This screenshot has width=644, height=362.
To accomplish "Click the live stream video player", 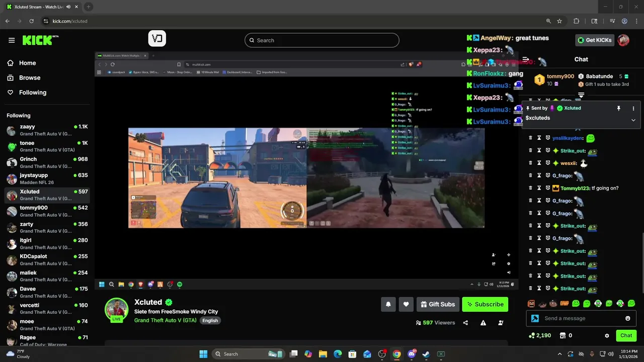I will click(306, 170).
